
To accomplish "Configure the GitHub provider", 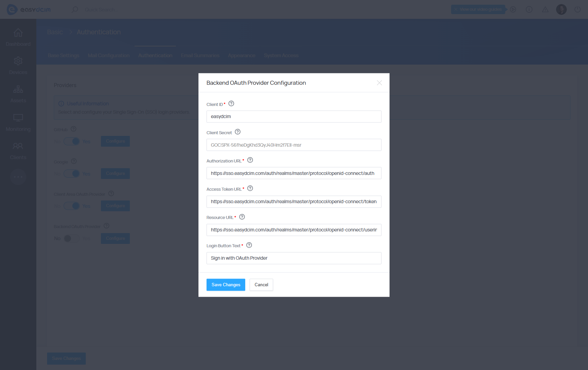I will tap(115, 141).
